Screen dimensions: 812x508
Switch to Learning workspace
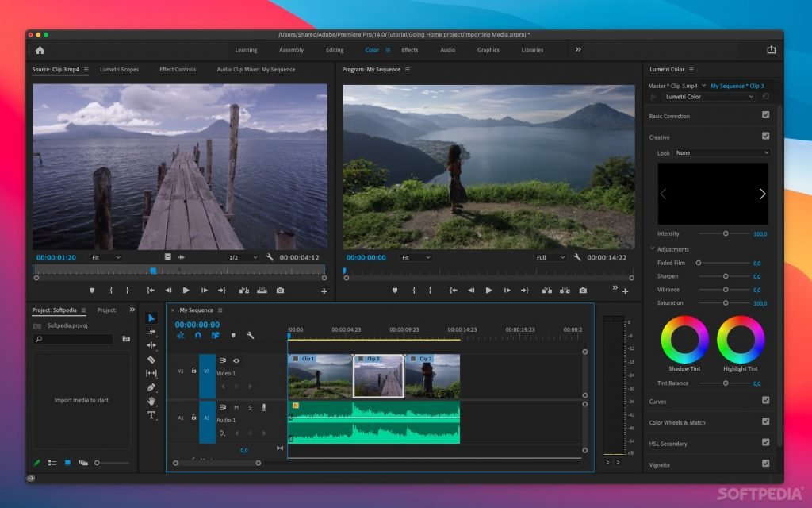click(246, 50)
